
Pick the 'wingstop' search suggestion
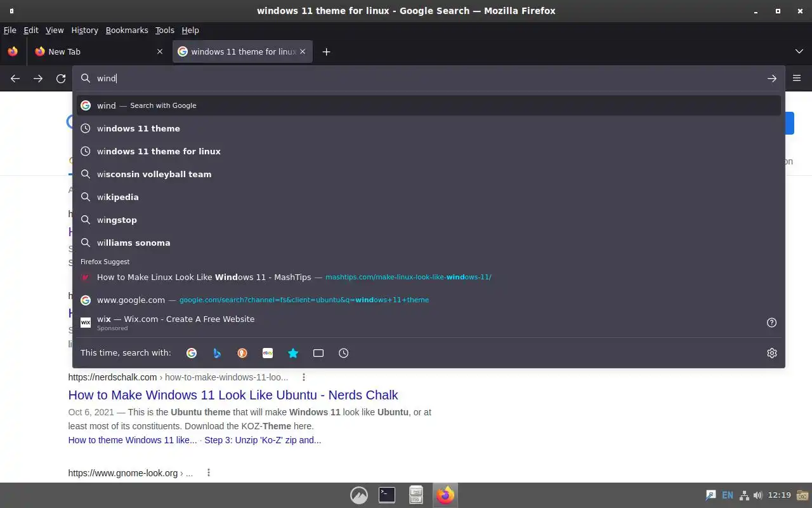[x=428, y=220]
